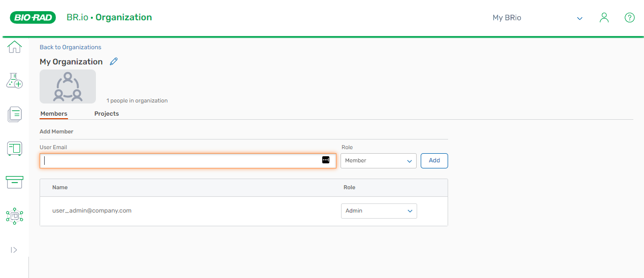Screen dimensions: 644x278
Task: Select the Members tab
Action: click(54, 114)
